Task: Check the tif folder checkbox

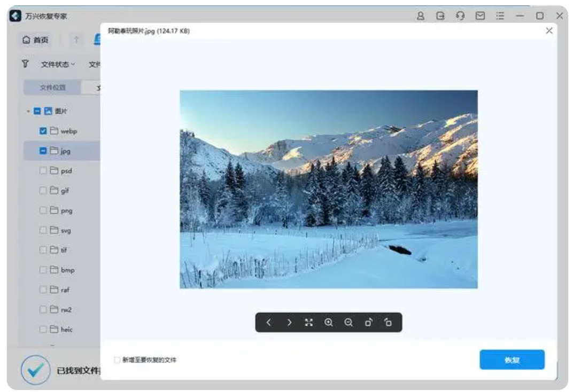Action: pos(43,250)
